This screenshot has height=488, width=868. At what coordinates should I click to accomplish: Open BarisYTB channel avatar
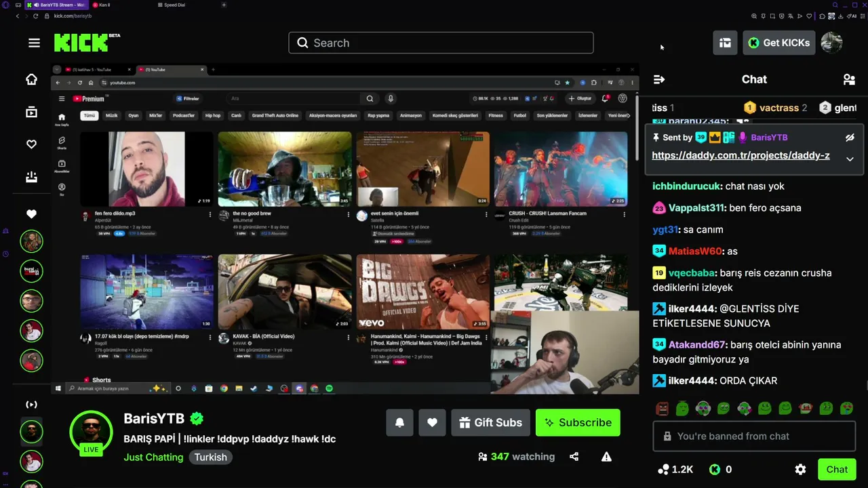91,432
